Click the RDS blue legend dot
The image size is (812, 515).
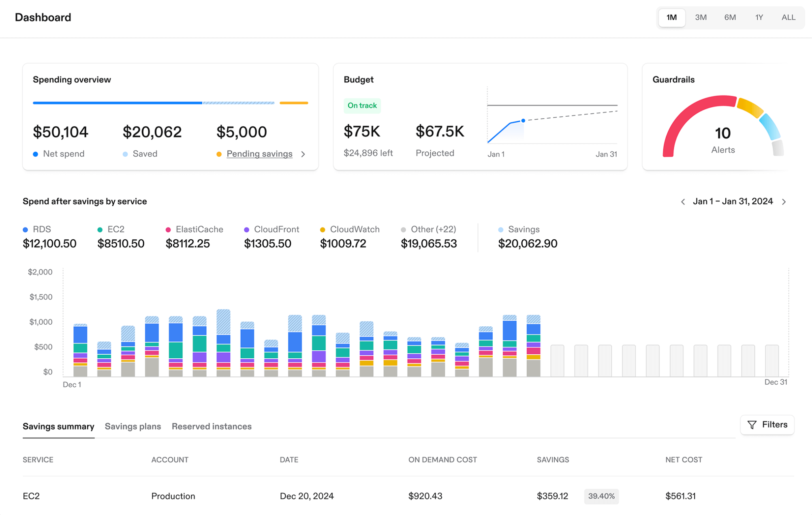click(26, 230)
